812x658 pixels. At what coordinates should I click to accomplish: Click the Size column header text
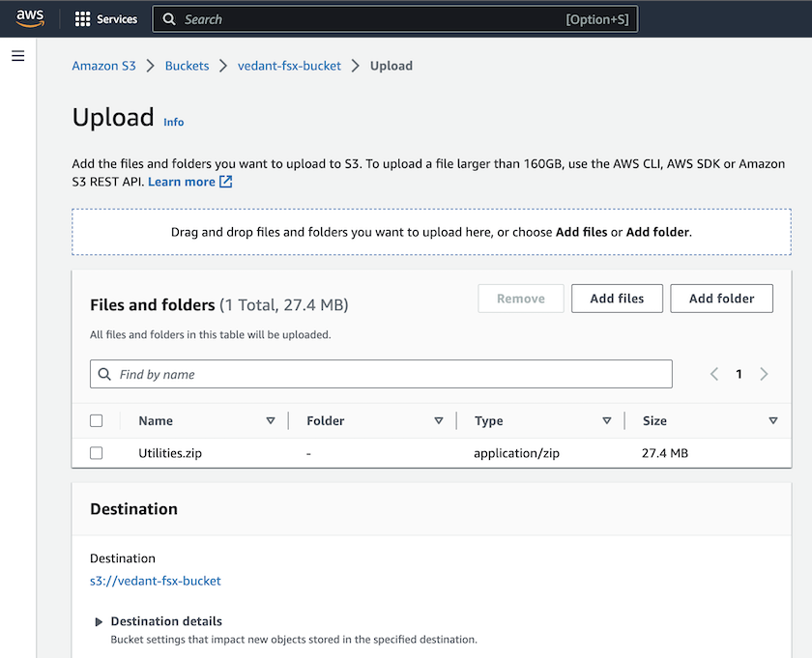click(654, 421)
